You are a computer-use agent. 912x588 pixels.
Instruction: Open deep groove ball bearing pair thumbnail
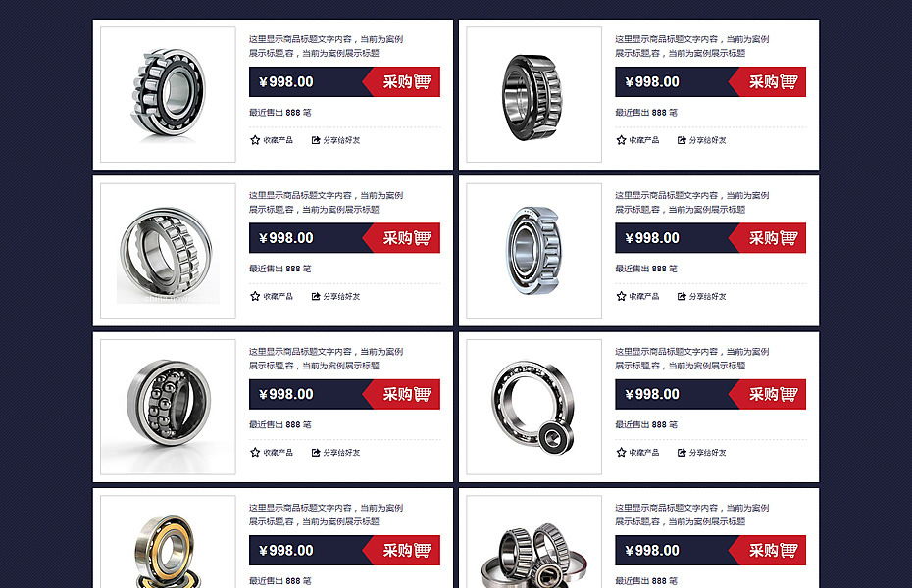(x=533, y=407)
